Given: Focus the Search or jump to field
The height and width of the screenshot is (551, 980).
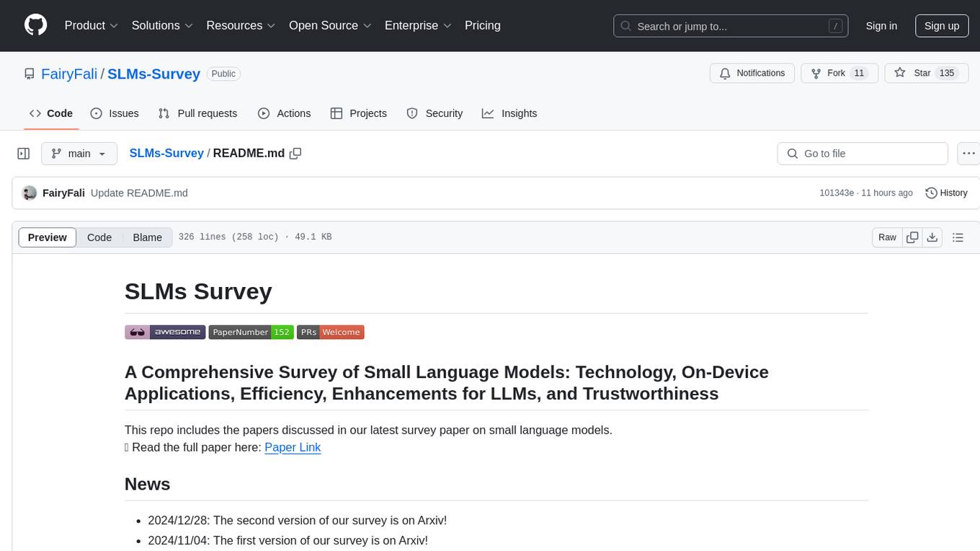Looking at the screenshot, I should [x=731, y=26].
